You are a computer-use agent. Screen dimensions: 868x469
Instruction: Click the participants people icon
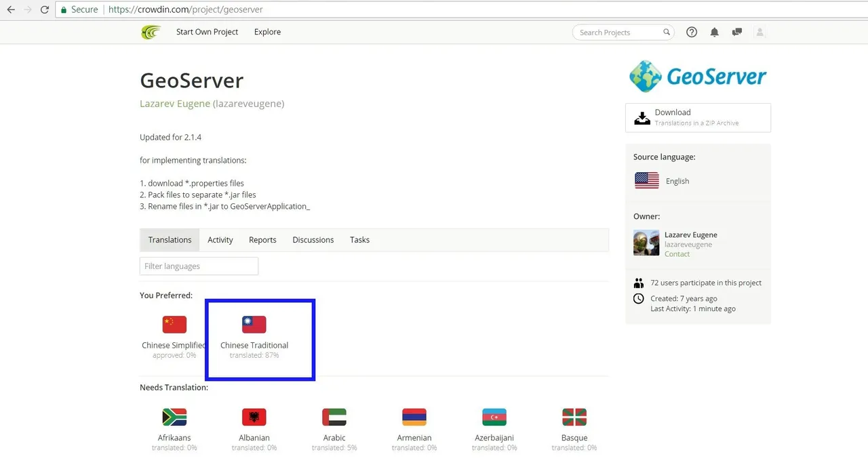(x=638, y=283)
